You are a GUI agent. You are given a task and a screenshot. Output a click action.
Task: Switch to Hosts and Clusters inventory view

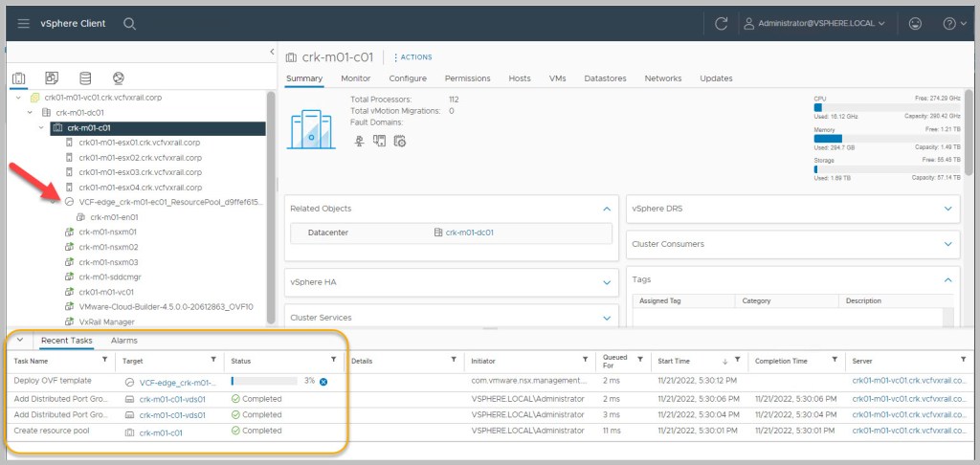click(19, 78)
